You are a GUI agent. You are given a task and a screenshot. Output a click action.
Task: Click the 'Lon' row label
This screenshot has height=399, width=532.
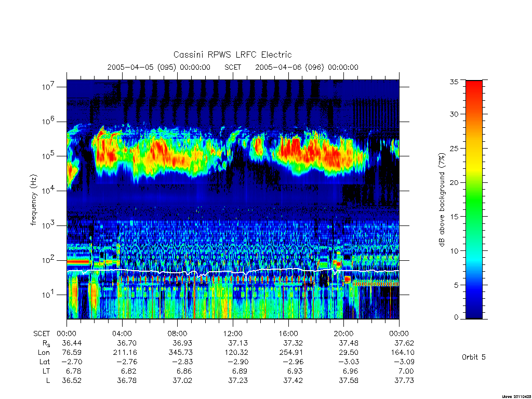pyautogui.click(x=44, y=353)
